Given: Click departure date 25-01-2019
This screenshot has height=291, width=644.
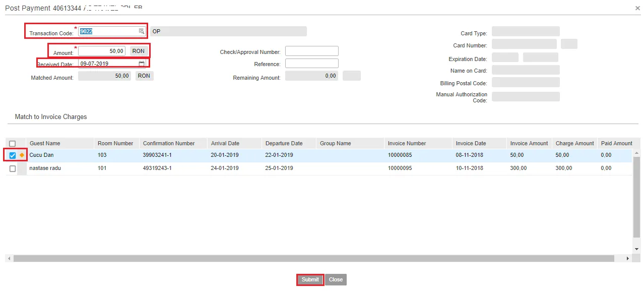Looking at the screenshot, I should [x=279, y=168].
